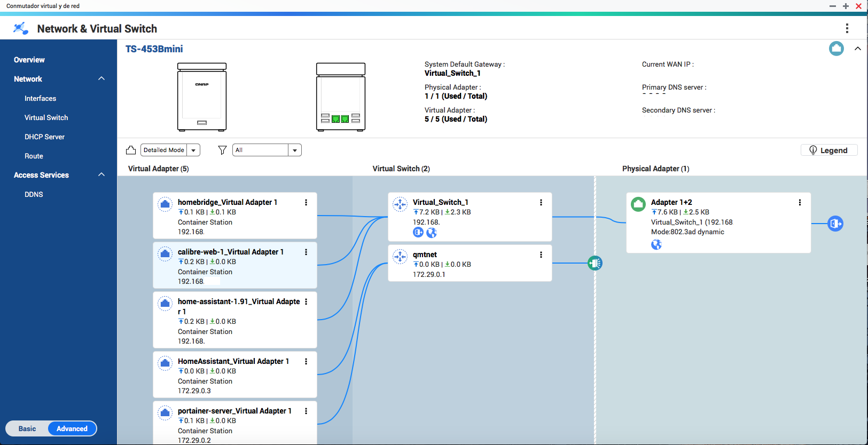This screenshot has height=445, width=868.
Task: Collapse the Network section in sidebar
Action: [101, 79]
